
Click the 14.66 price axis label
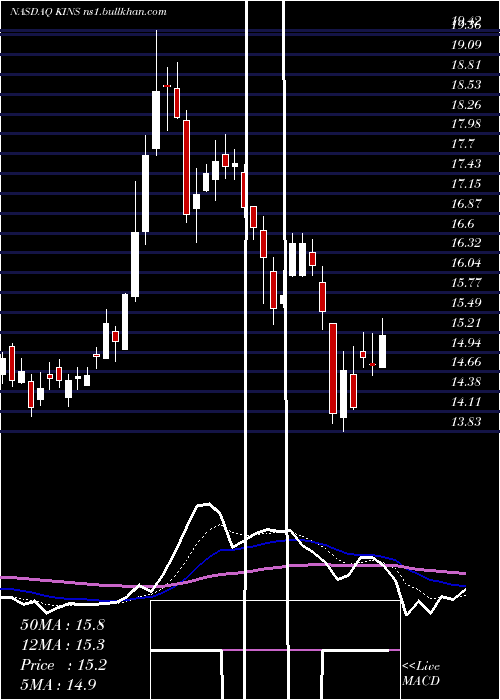(x=466, y=362)
